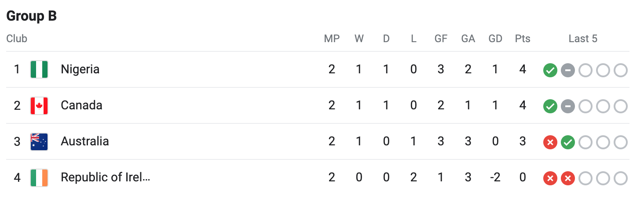Select the Australia team name
Image resolution: width=644 pixels, height=202 pixels.
tap(85, 141)
